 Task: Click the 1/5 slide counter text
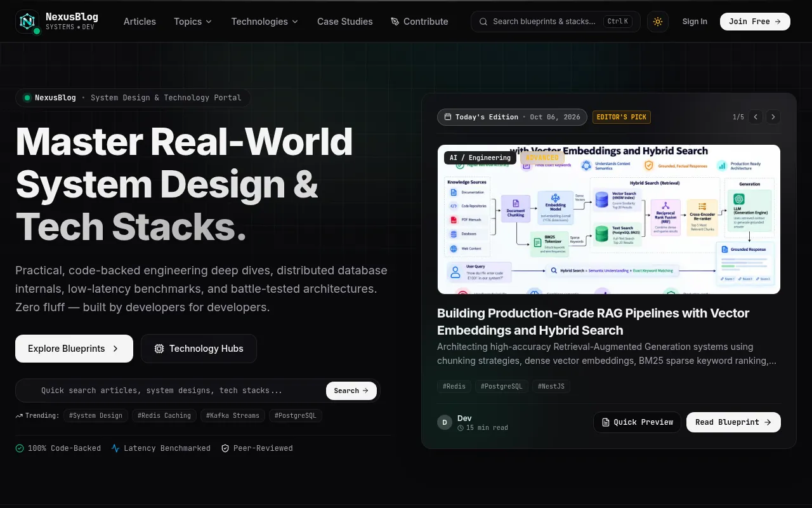738,117
